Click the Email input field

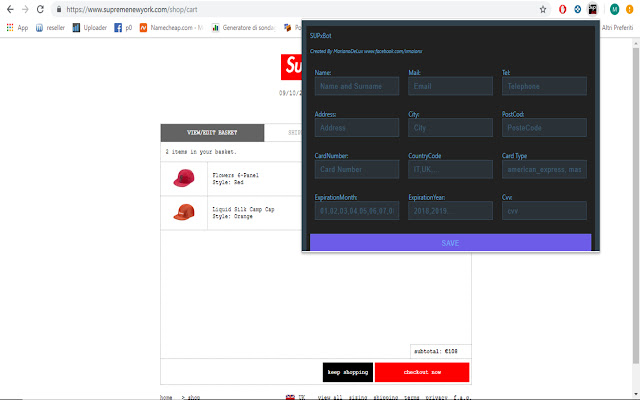[450, 86]
